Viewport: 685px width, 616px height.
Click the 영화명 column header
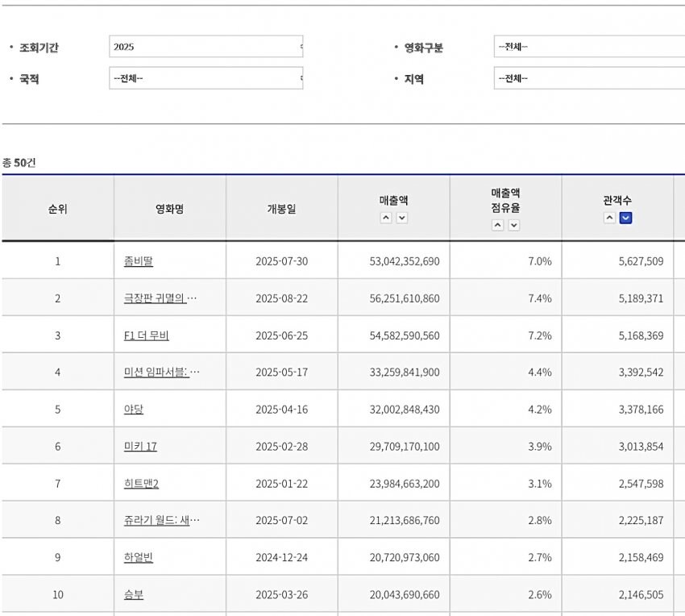[170, 209]
